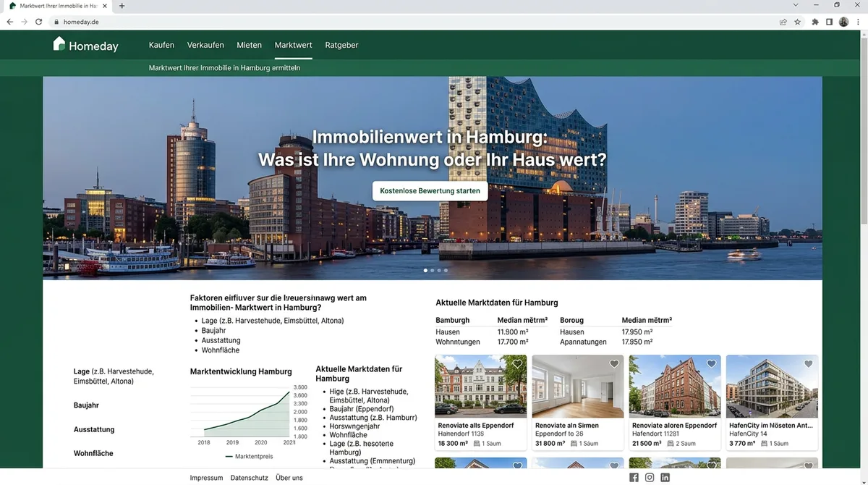Open Instagram icon in footer
The width and height of the screenshot is (868, 485).
pyautogui.click(x=650, y=478)
